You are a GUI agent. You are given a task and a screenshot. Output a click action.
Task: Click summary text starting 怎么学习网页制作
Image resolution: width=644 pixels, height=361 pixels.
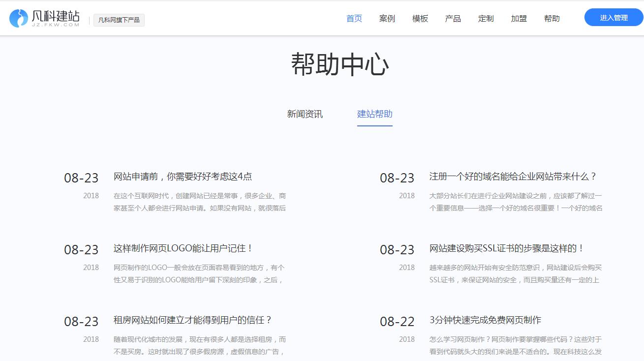[x=516, y=345]
